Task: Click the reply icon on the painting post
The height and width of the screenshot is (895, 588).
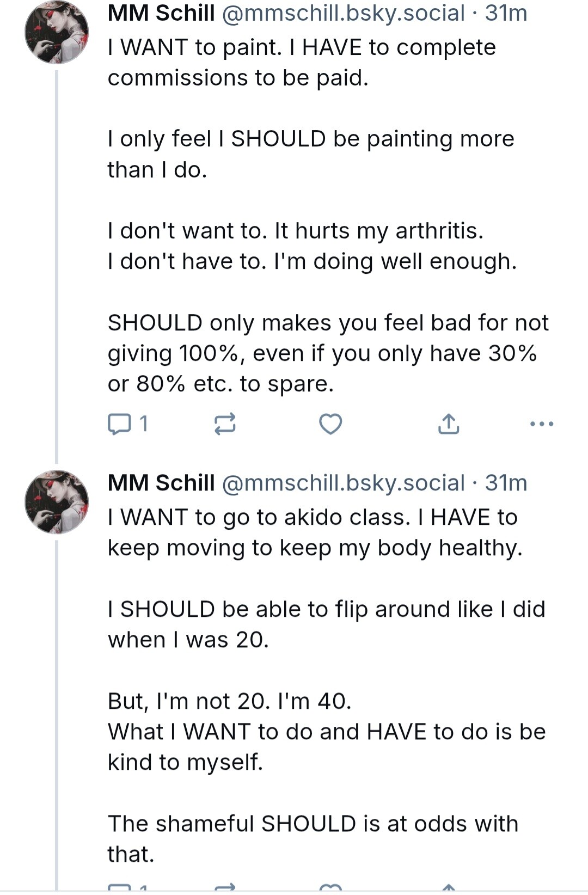Action: click(119, 424)
